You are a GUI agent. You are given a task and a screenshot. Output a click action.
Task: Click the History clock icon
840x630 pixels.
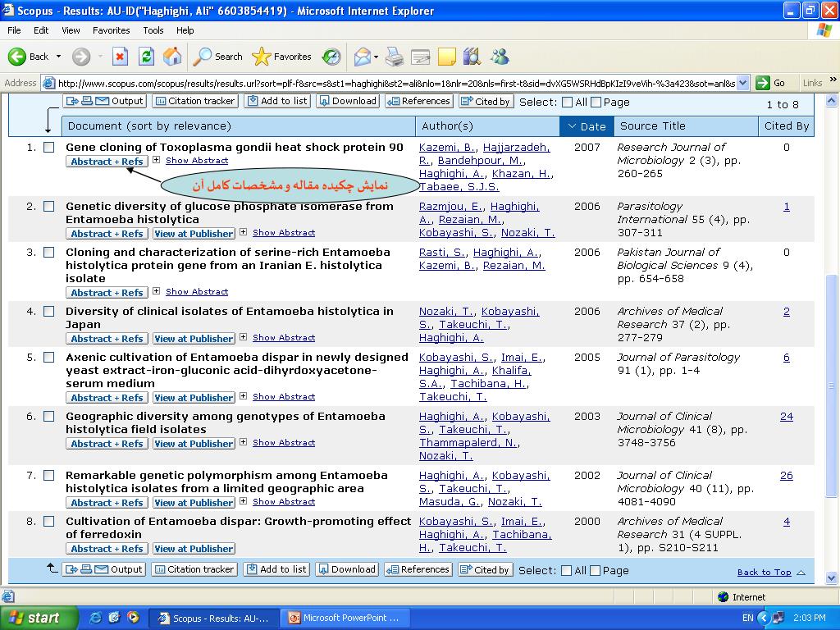click(331, 57)
